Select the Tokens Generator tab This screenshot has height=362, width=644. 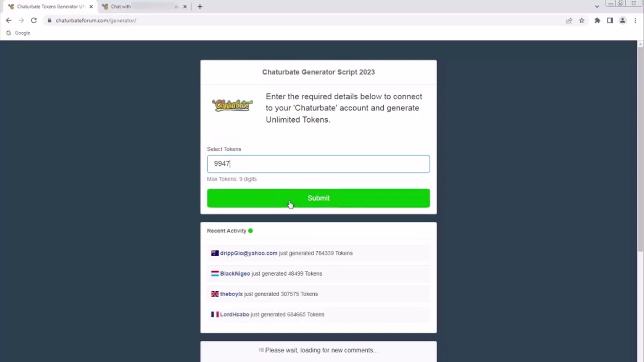[49, 7]
